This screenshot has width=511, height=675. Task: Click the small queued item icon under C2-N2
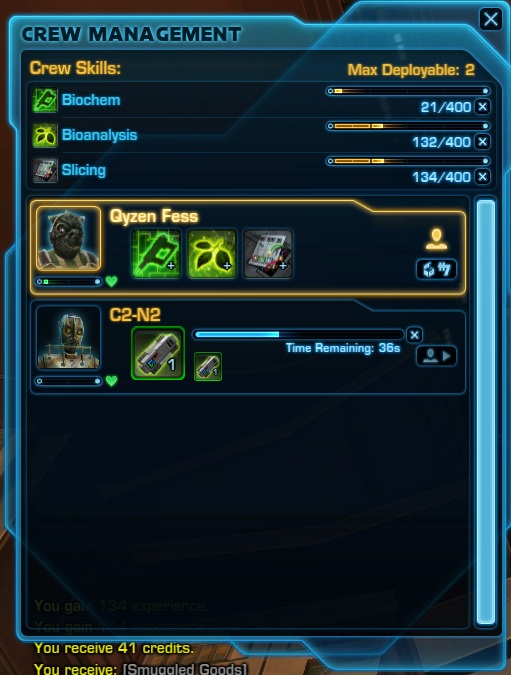(208, 366)
